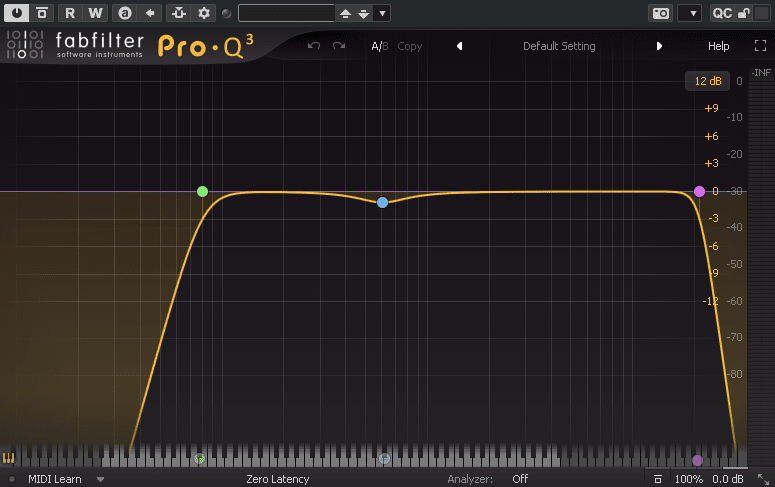Screen dimensions: 775x487
Task: Click the Copy button
Action: coord(410,46)
